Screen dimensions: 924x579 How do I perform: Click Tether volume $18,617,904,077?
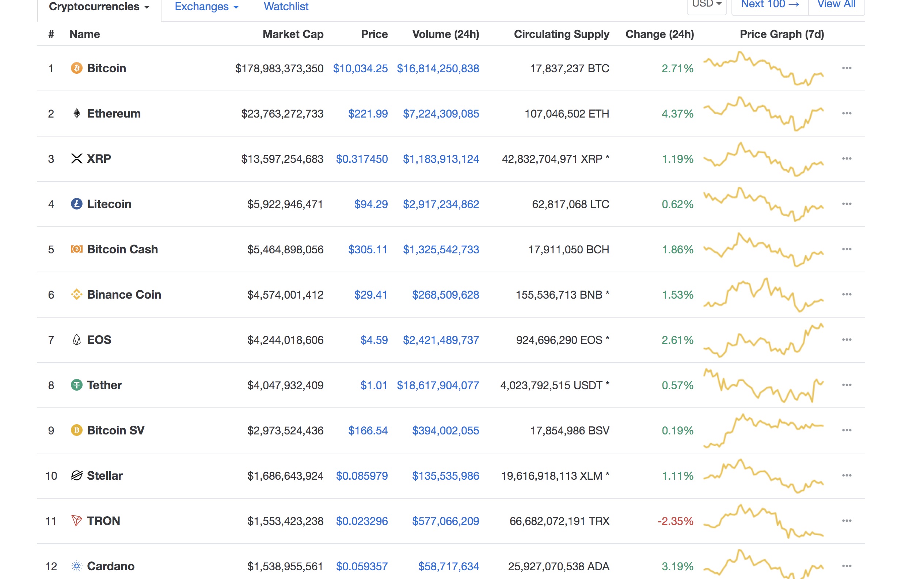click(x=438, y=385)
